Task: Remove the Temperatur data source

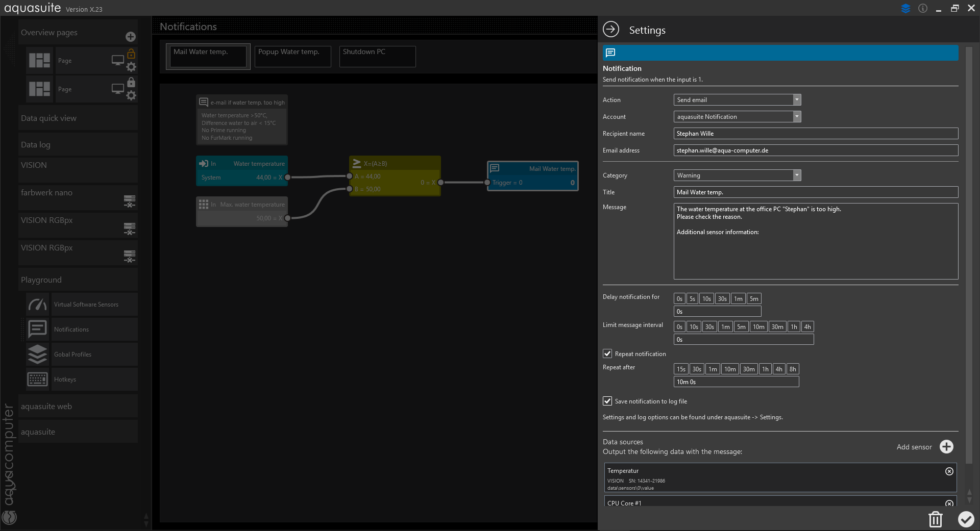Action: [x=949, y=471]
